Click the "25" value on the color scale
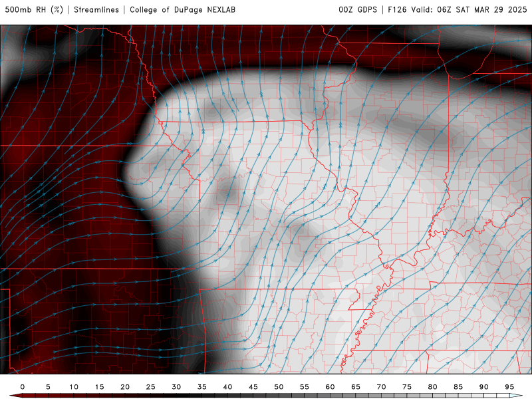Image resolution: width=532 pixels, height=399 pixels. [x=151, y=387]
